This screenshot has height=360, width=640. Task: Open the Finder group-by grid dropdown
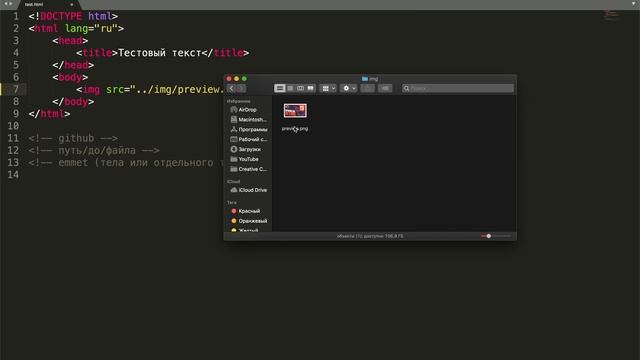[328, 88]
